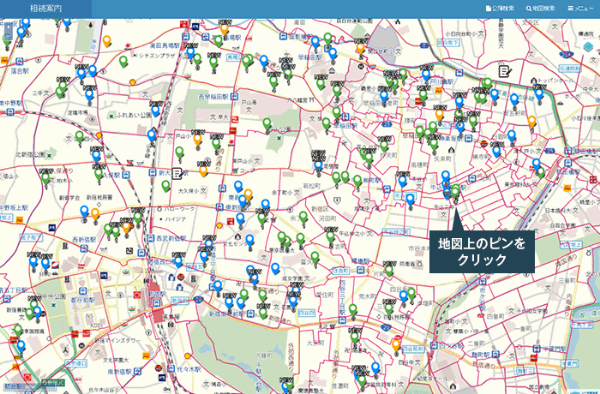Open the document search header item

pos(500,8)
